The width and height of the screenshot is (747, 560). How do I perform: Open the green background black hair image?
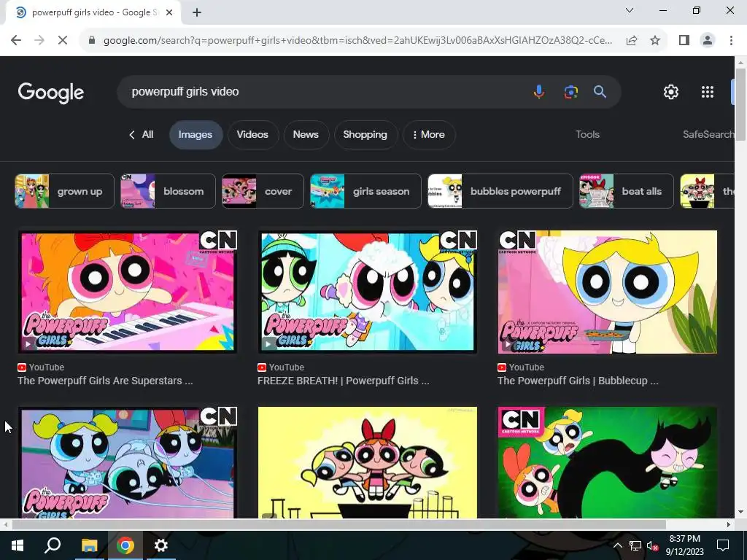pos(608,462)
